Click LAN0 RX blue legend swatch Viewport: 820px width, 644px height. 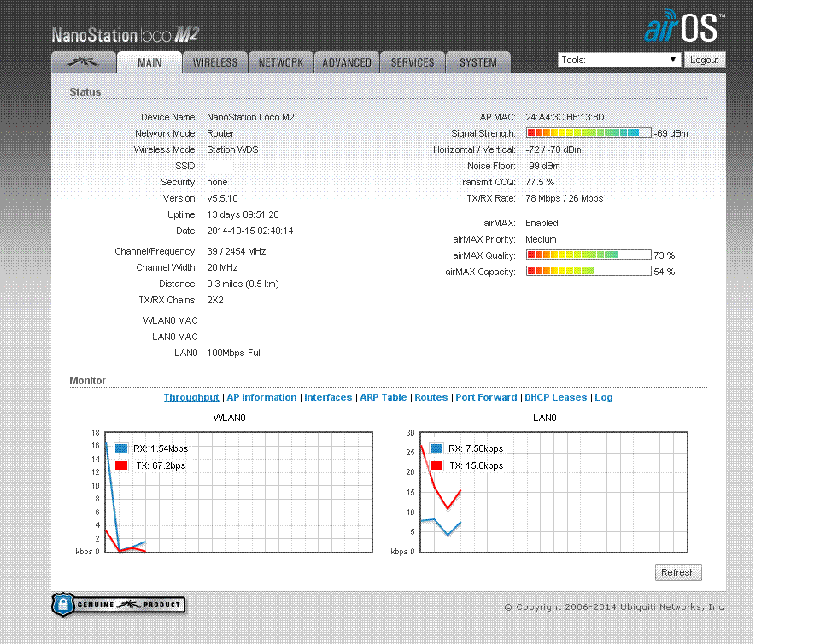coord(436,448)
